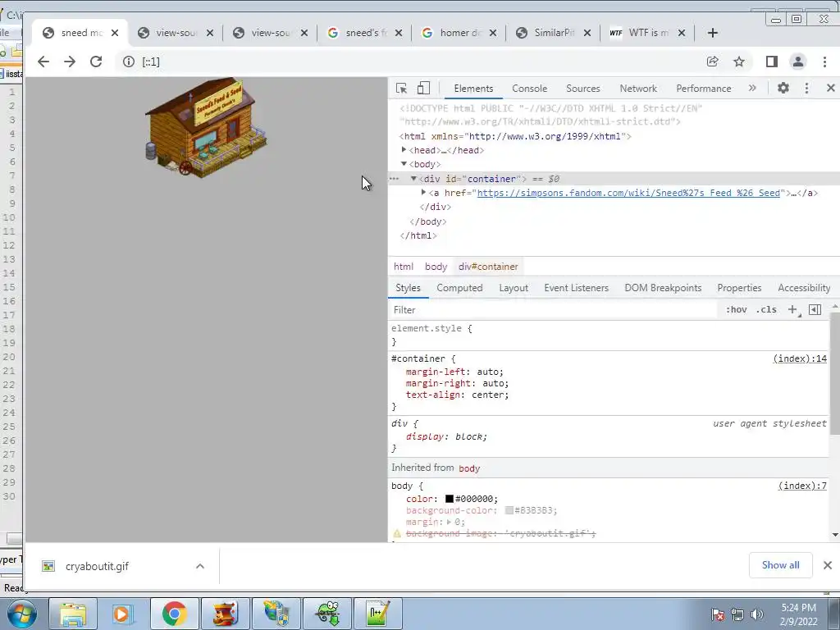Open cryaboutit.gif download options chevron
This screenshot has width=840, height=630.
(x=200, y=566)
